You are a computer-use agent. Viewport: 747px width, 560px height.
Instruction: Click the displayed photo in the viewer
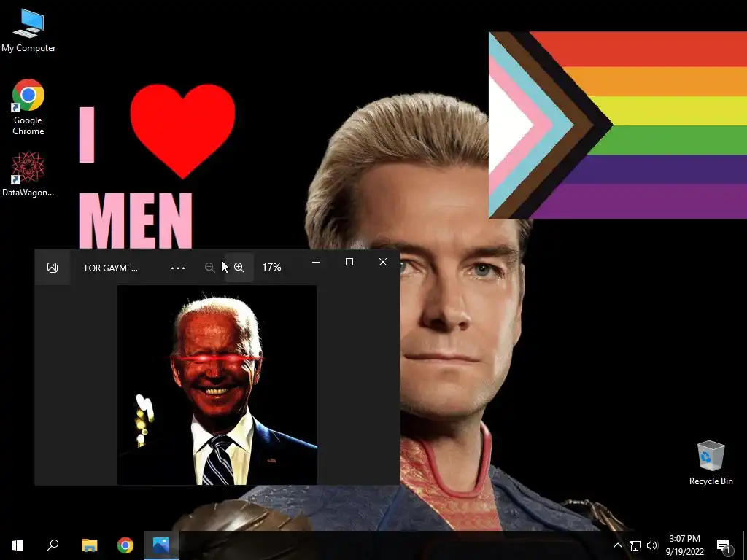coord(217,385)
